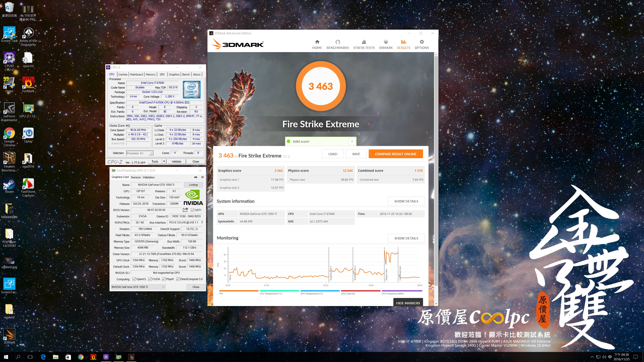Toggle the PhysX checkbox in GPU-Z
This screenshot has width=644, height=362.
coord(164,279)
